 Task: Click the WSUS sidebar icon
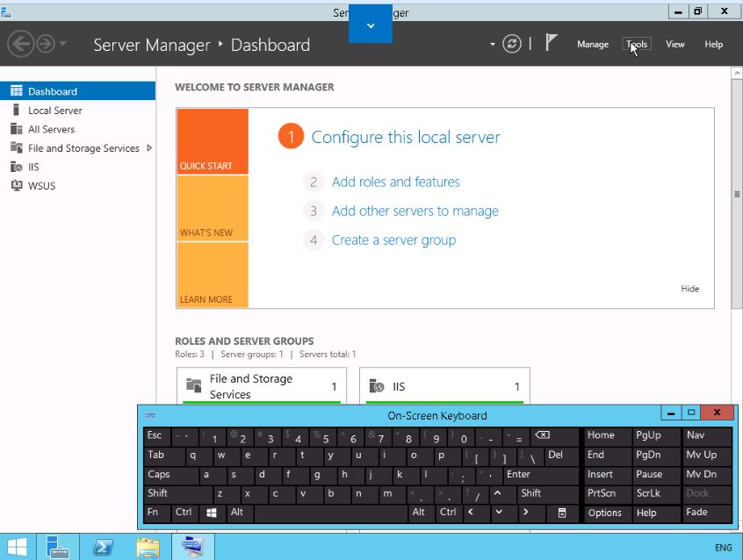(17, 185)
